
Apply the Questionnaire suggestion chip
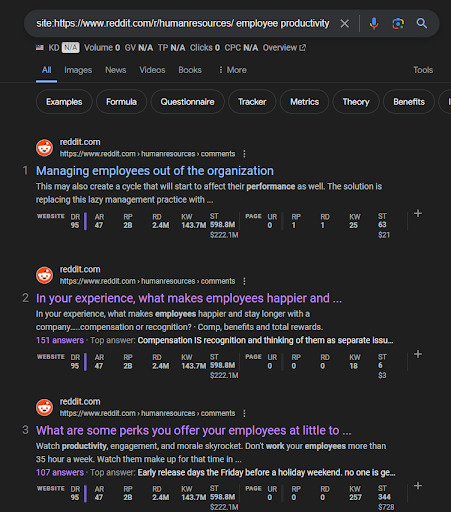pyautogui.click(x=187, y=102)
